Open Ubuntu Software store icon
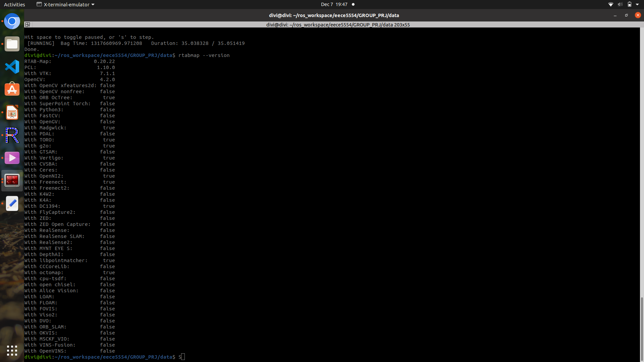Viewport: 644px width, 362px height. (12, 89)
